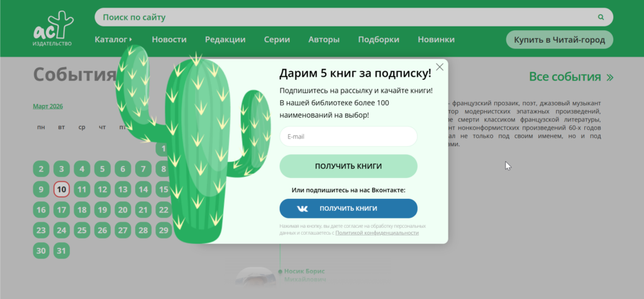Select day 10 in the calendar
644x299 pixels.
pos(61,189)
